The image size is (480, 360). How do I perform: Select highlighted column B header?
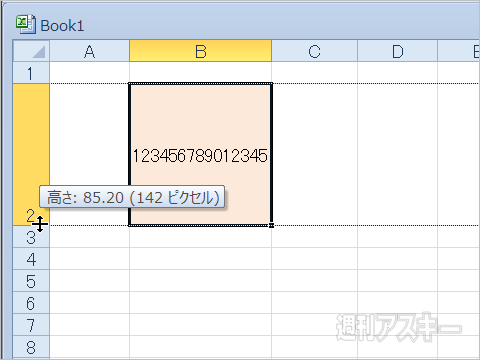tap(201, 51)
